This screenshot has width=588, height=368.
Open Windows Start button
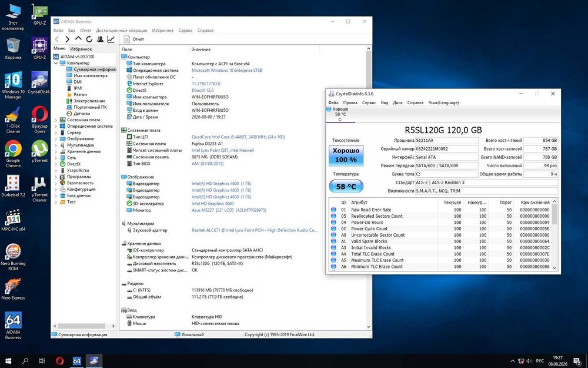tap(8, 361)
